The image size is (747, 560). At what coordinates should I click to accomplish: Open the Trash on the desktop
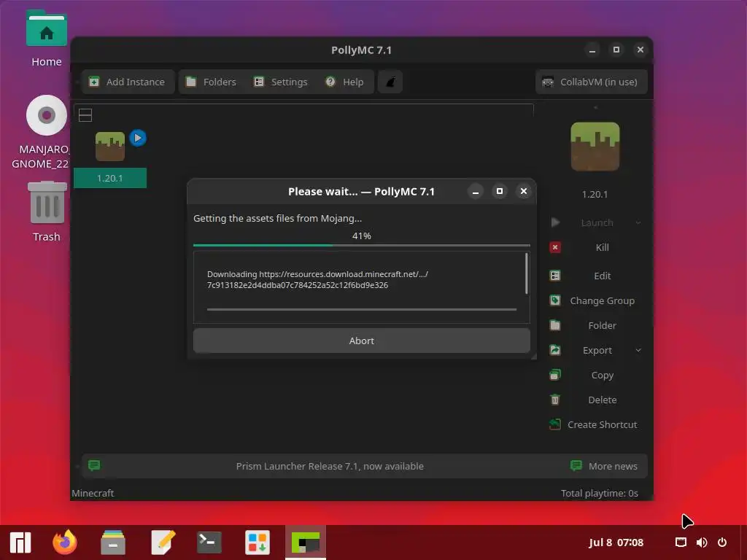pos(46,212)
